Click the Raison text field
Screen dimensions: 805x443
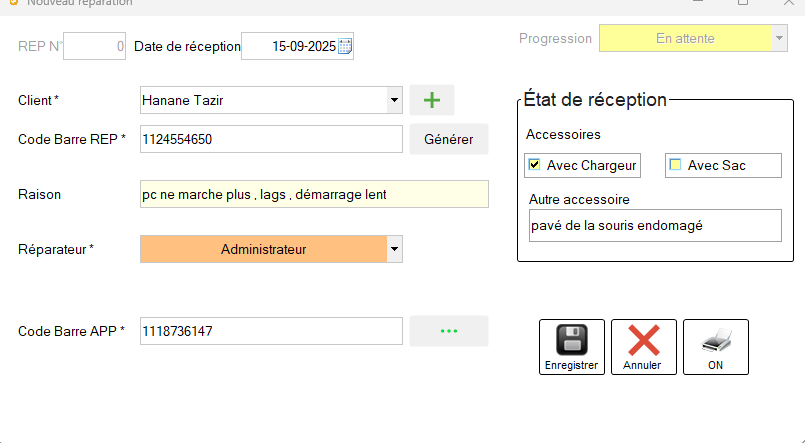pos(313,194)
